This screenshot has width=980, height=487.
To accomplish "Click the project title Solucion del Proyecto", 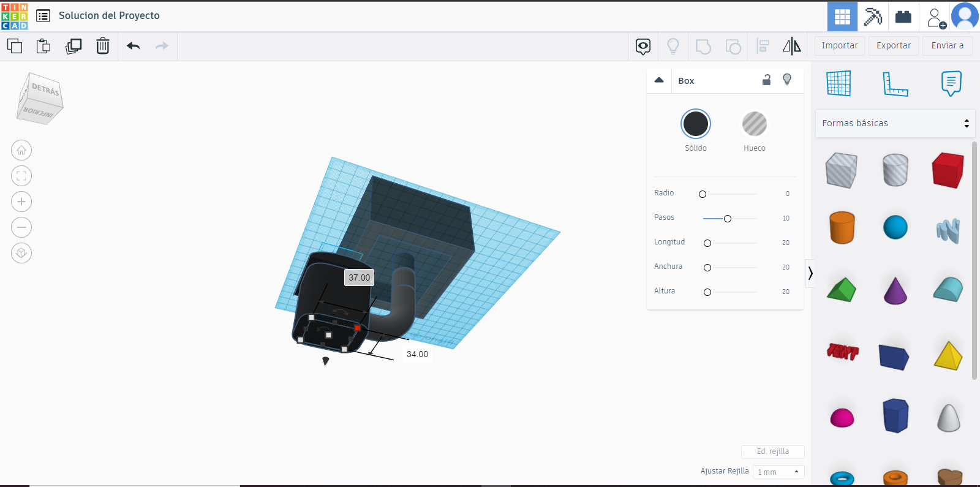I will tap(109, 16).
